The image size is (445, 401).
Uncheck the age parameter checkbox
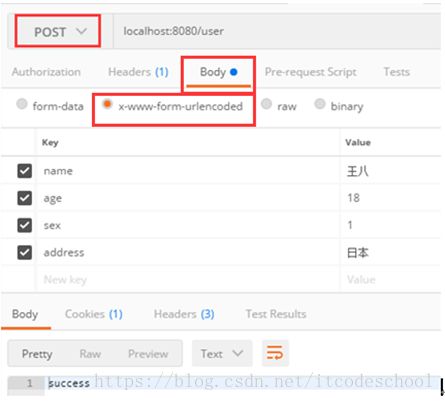tap(24, 198)
